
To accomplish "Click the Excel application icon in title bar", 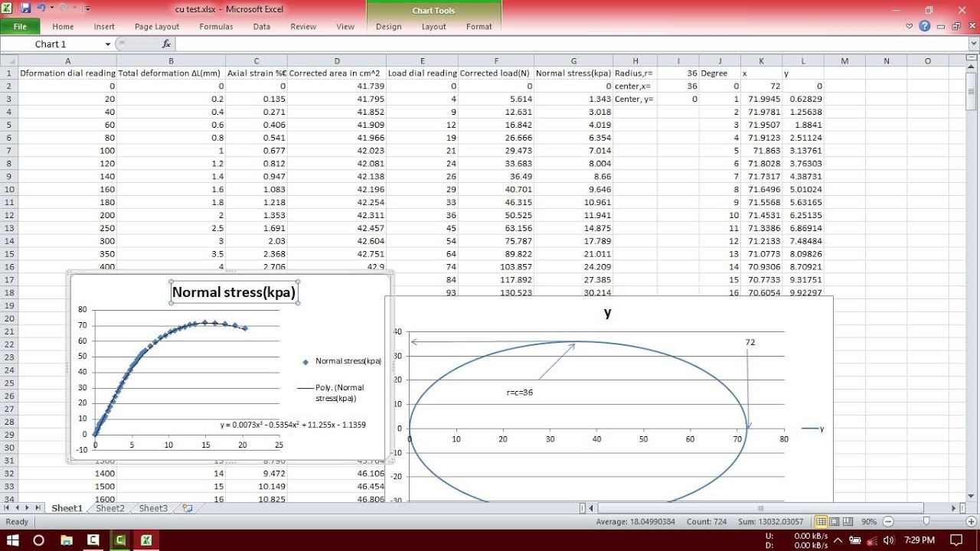I will (8, 8).
